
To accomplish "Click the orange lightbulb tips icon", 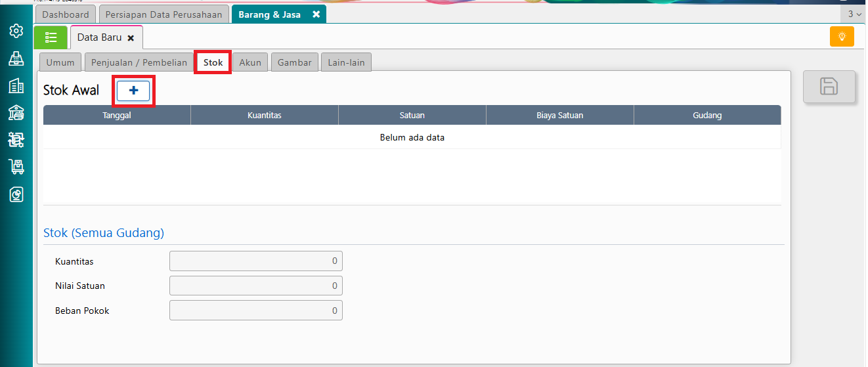I will (x=842, y=37).
